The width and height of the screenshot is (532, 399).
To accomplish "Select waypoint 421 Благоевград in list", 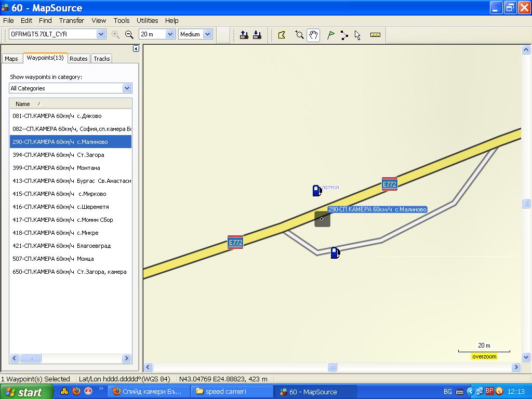I will 61,246.
